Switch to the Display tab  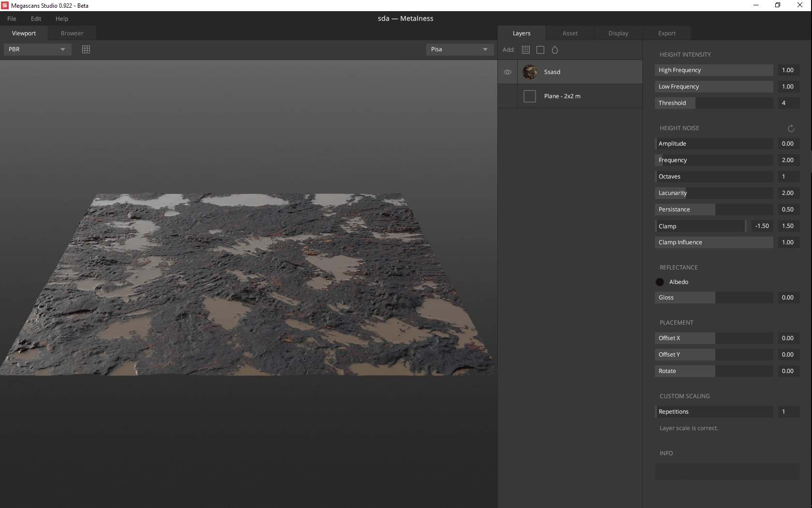(x=618, y=33)
